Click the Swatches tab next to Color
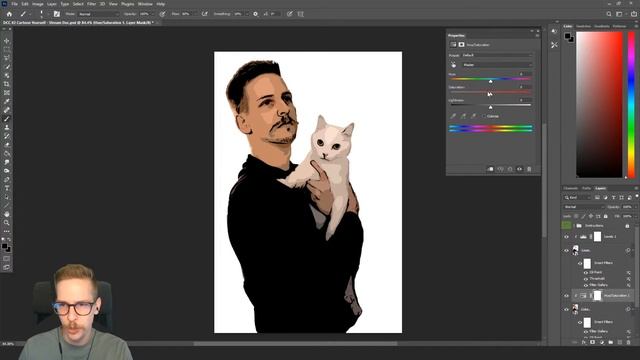Screen dimensions: 640x360 pos(583,26)
